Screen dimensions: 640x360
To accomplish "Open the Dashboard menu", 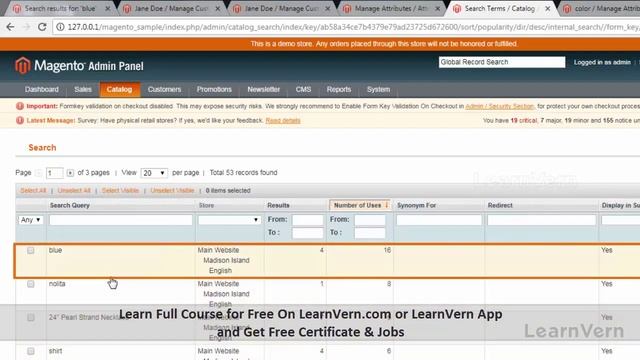I will pyautogui.click(x=42, y=89).
